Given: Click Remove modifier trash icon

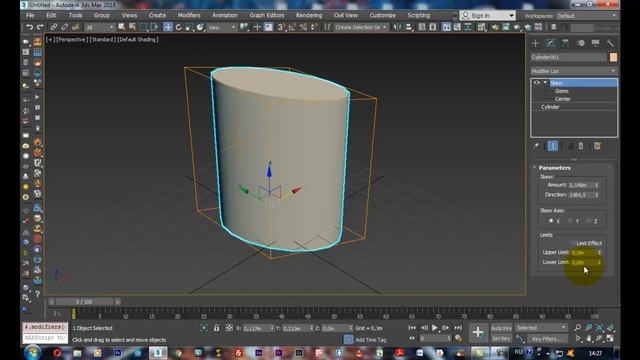Looking at the screenshot, I should (581, 146).
